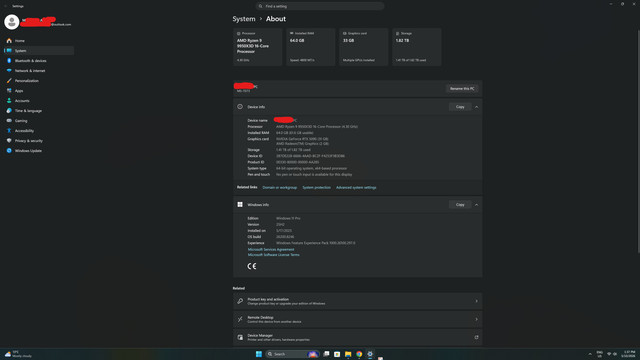Copy the Windows info details
This screenshot has width=640, height=360.
[x=460, y=204]
